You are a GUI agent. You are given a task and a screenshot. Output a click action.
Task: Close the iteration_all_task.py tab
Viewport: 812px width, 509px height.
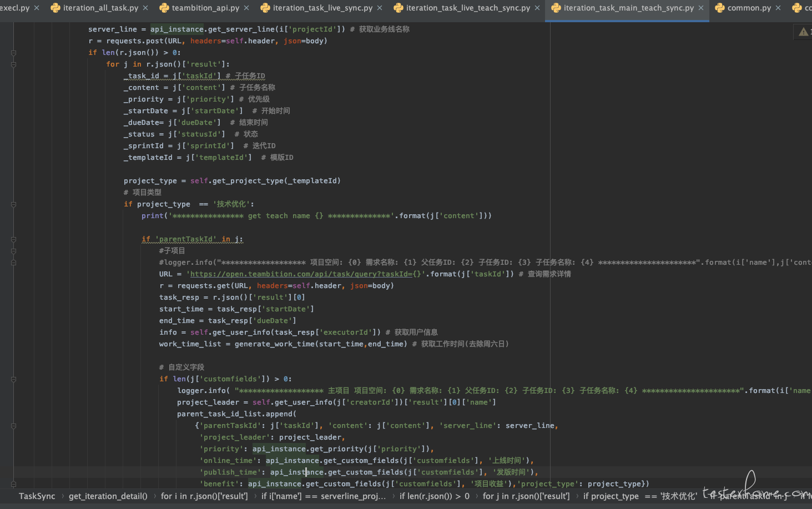pos(145,8)
